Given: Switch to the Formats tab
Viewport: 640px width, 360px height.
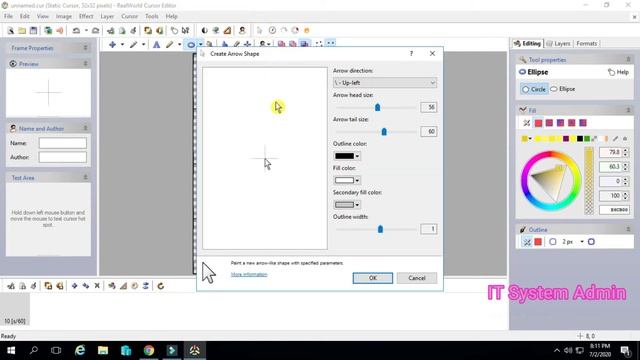Looking at the screenshot, I should (587, 43).
